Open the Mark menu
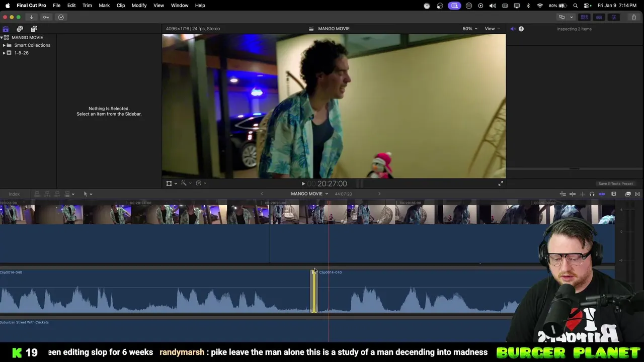644x362 pixels. point(104,6)
